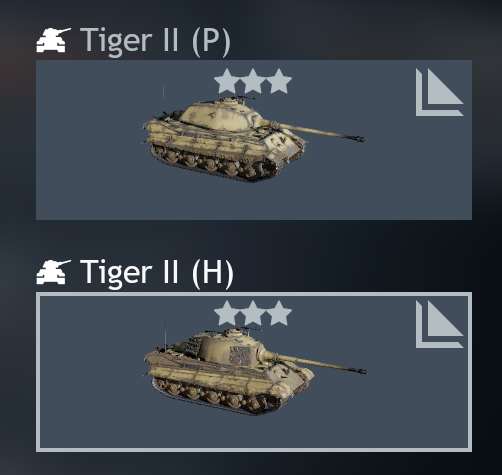Screen dimensions: 502x475
Task: Click the middle star on Tiger II (P) card
Action: coord(253,81)
